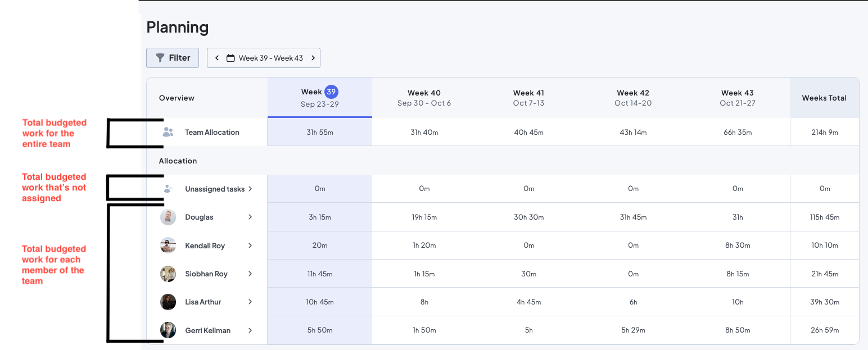Click Gerri Kellman Week 42 cell 5h 29m
The image size is (868, 350).
click(633, 330)
